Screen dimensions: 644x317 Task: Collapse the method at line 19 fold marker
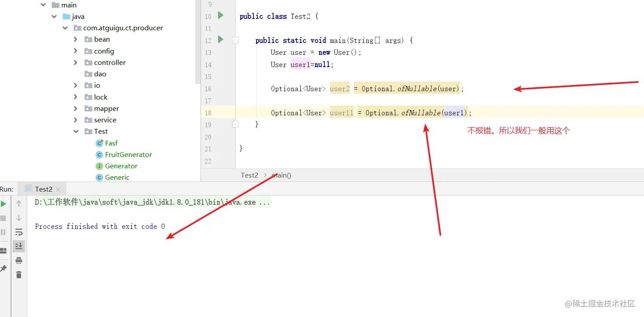pos(236,124)
